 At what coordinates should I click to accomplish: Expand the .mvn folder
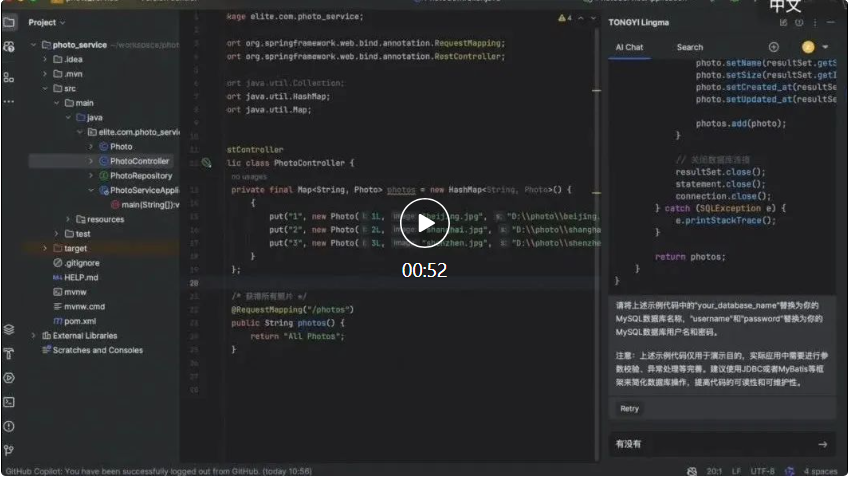pyautogui.click(x=45, y=74)
